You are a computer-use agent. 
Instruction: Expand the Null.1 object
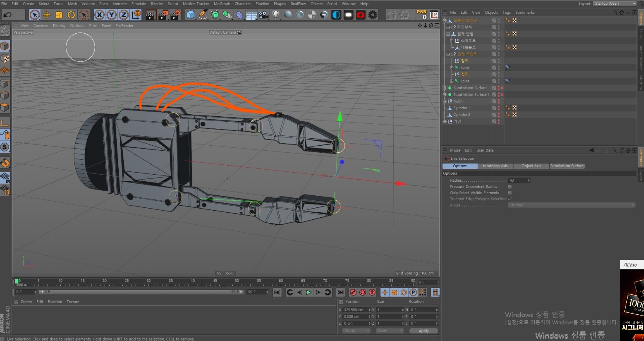pyautogui.click(x=444, y=101)
